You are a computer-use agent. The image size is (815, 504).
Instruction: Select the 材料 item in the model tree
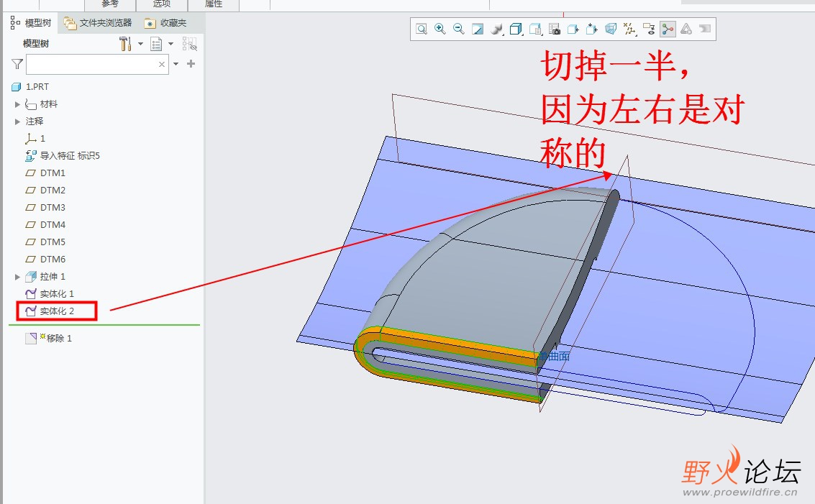tap(48, 104)
